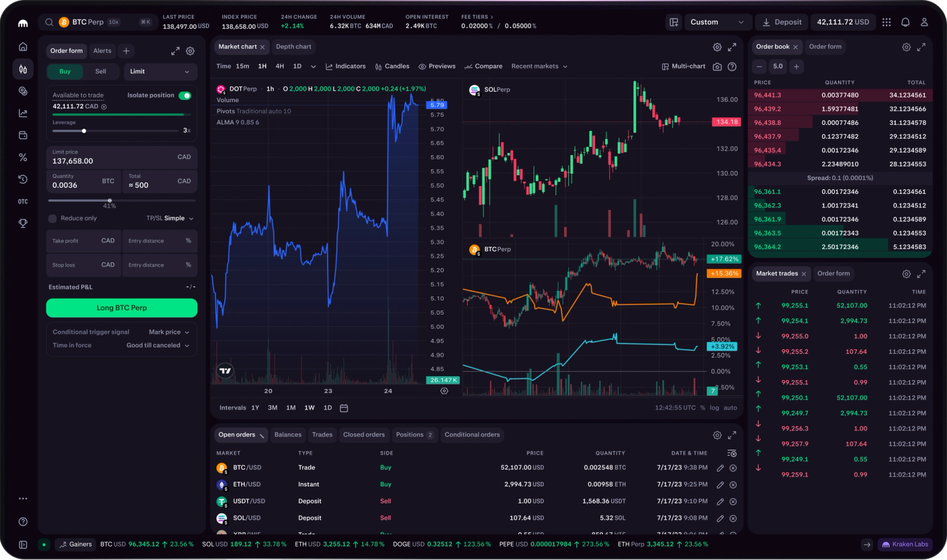Screen dimensions: 947x560
Task: Open the sidebar more options dots
Action: pyautogui.click(x=23, y=498)
